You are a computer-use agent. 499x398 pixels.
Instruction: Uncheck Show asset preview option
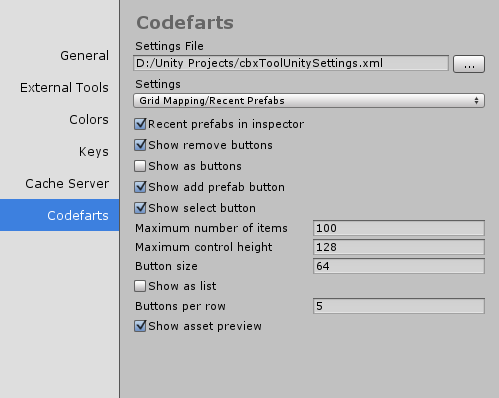click(140, 326)
